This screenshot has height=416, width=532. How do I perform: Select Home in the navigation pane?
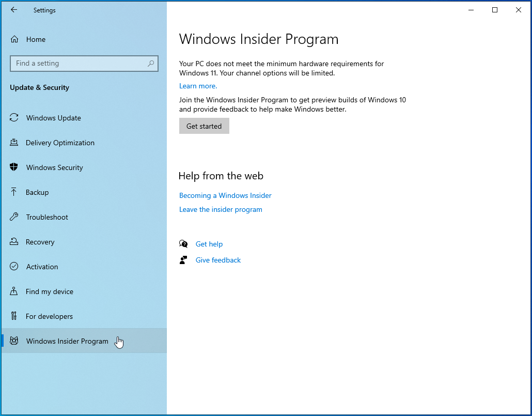coord(35,39)
